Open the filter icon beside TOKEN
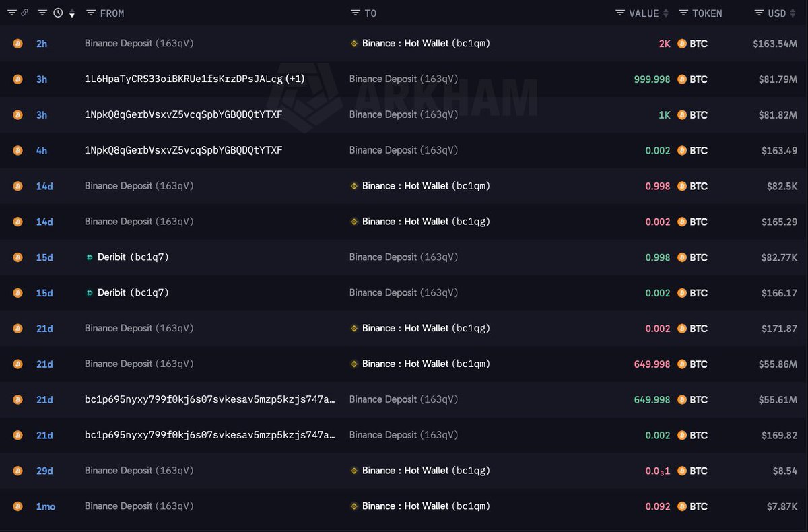808x532 pixels. [683, 13]
